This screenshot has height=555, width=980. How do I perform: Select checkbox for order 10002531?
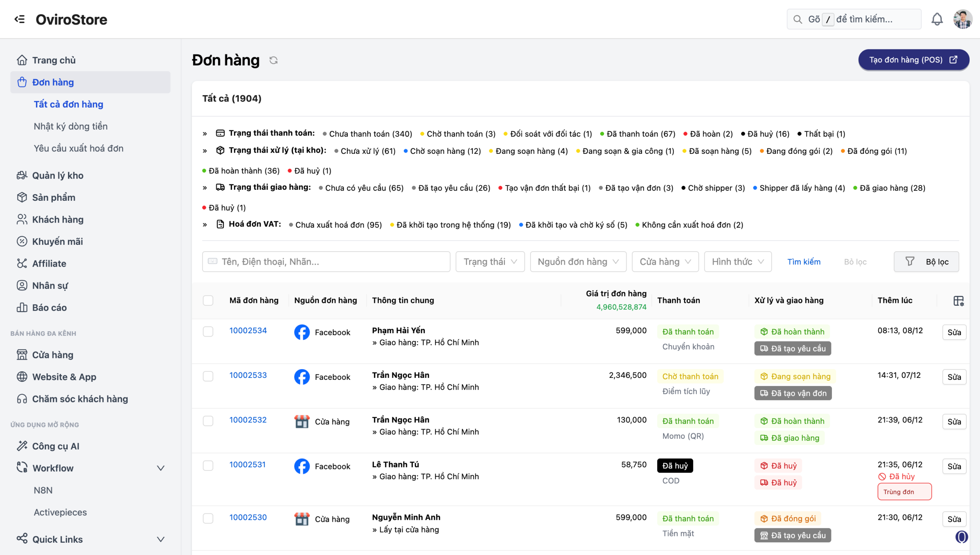(208, 465)
